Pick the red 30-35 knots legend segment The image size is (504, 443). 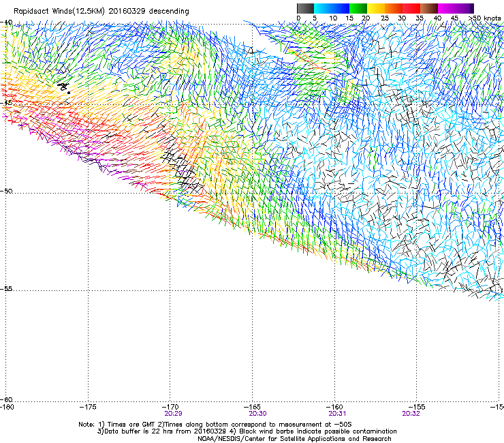click(411, 8)
